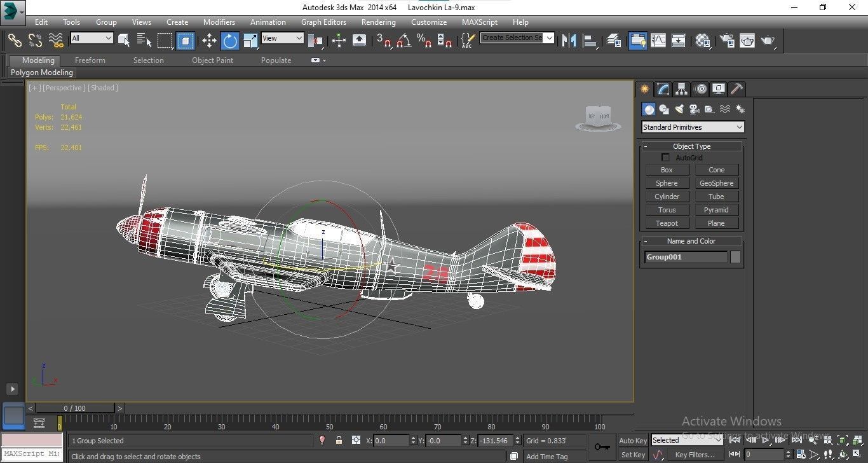Open the Graph Editors menu

(323, 22)
